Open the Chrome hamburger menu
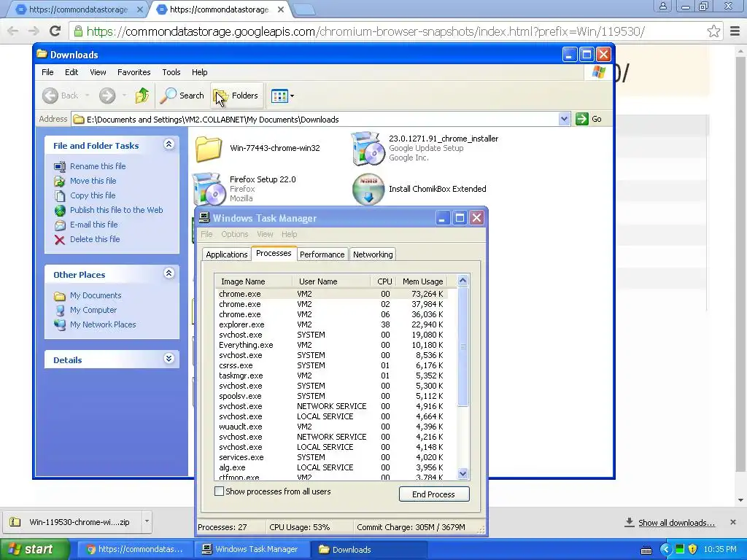The height and width of the screenshot is (560, 747). tap(735, 31)
